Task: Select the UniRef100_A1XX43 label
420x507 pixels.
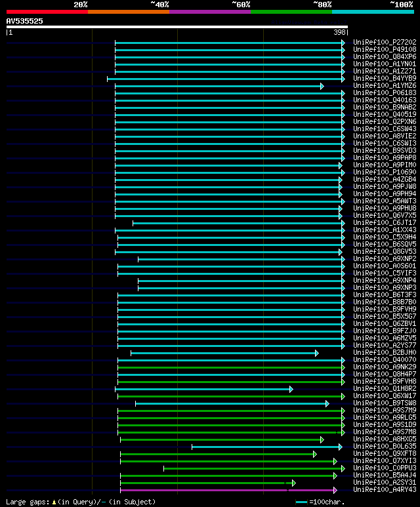Action: (x=385, y=230)
